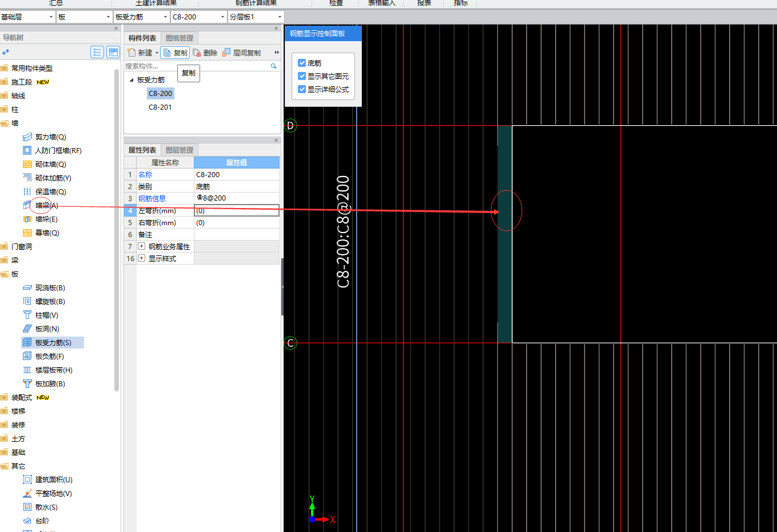Expand the 装配式 tree category

(x=5, y=398)
